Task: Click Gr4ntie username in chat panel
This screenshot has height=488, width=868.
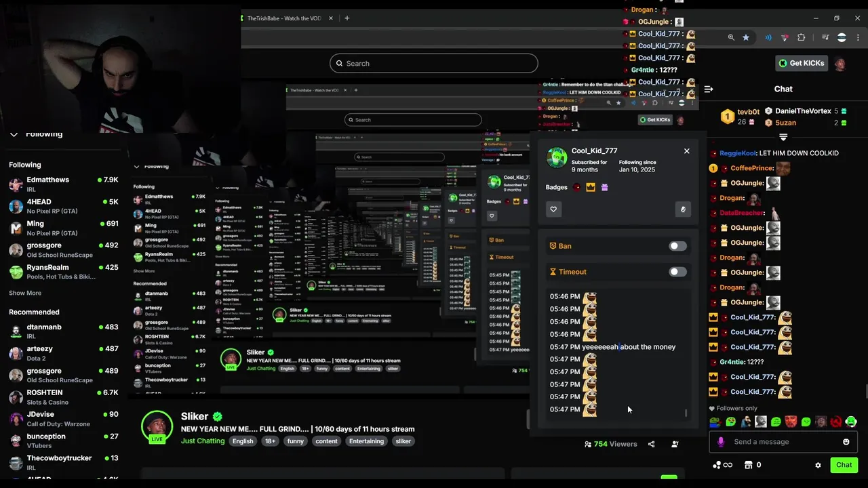Action: coord(731,362)
